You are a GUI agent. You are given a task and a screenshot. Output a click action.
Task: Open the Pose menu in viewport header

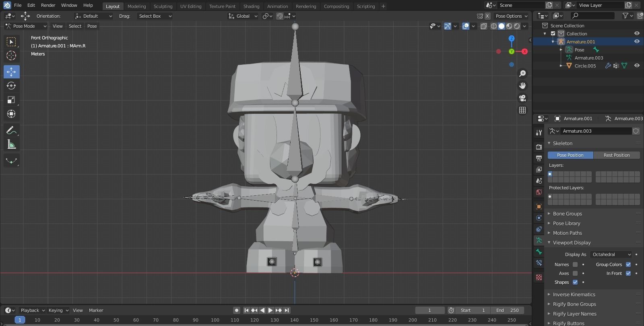pyautogui.click(x=92, y=26)
